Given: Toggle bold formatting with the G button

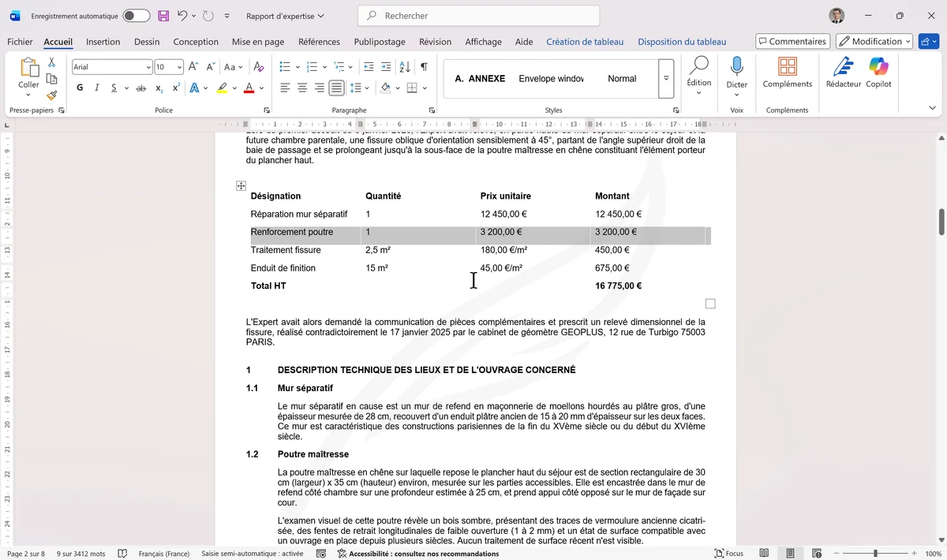Looking at the screenshot, I should 79,88.
